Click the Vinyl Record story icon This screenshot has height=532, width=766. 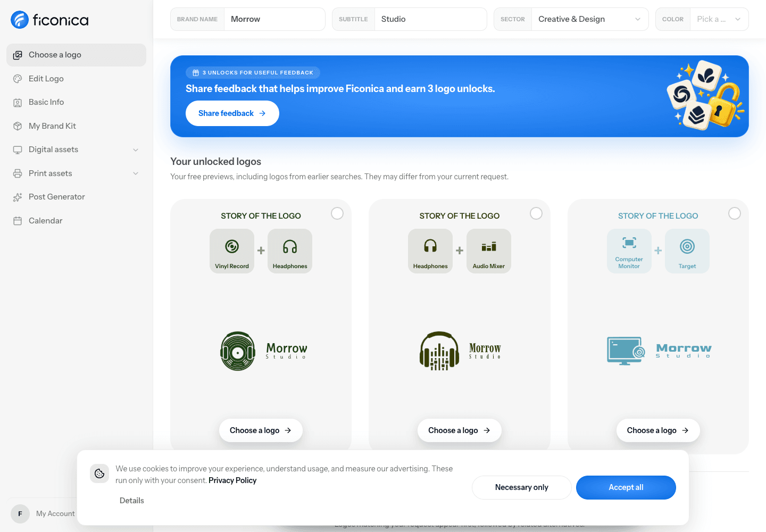[x=232, y=246]
